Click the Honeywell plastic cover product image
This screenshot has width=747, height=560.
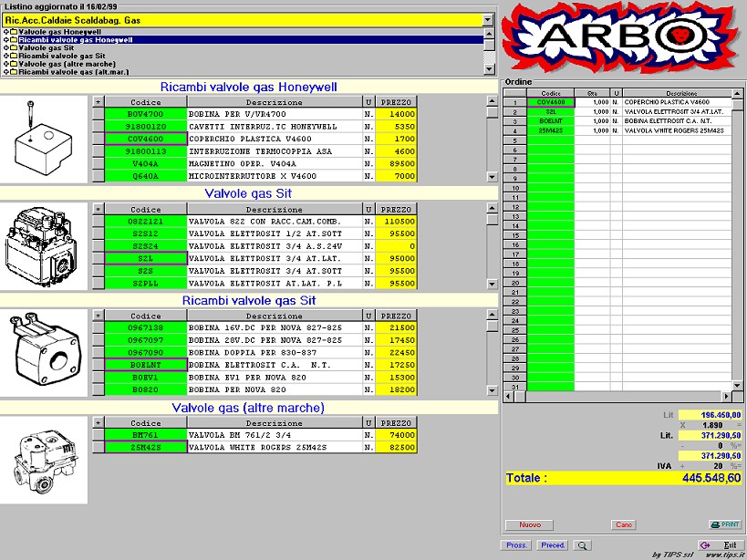click(44, 139)
